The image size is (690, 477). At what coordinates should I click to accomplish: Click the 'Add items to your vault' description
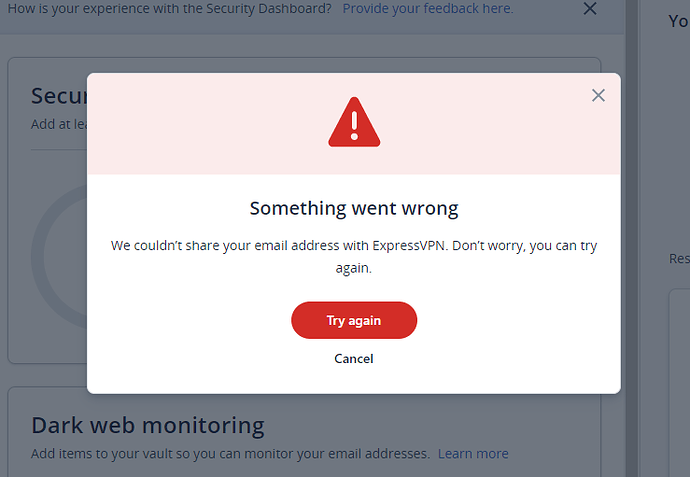230,454
